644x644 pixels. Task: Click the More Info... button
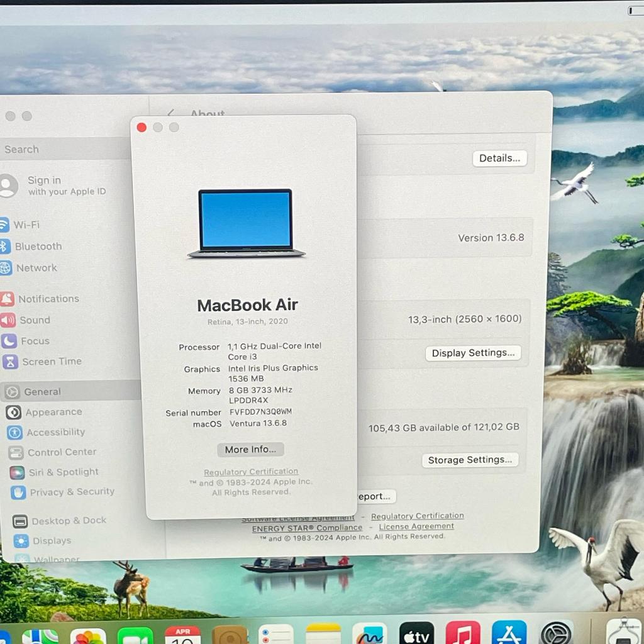pos(250,450)
